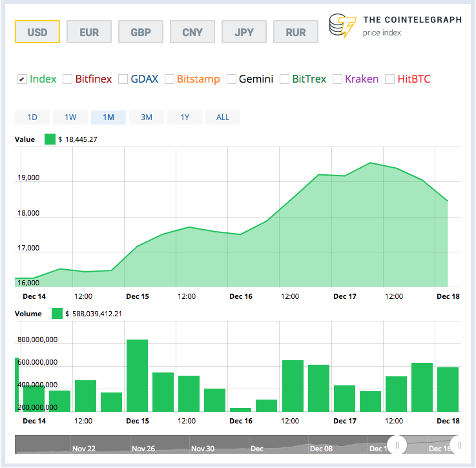Image resolution: width=476 pixels, height=468 pixels.
Task: Switch currency to EUR
Action: point(89,32)
